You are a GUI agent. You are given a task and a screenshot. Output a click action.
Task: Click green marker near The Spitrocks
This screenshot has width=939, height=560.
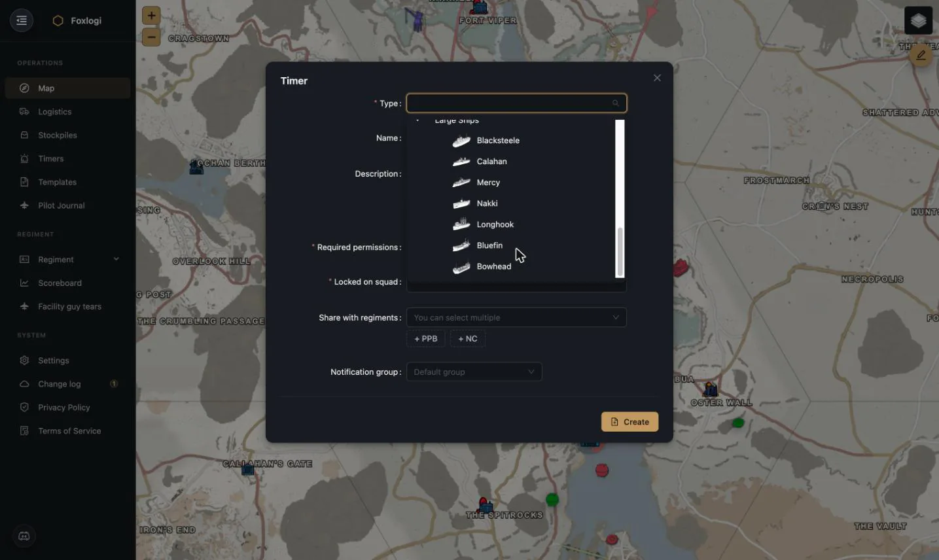coord(552,500)
